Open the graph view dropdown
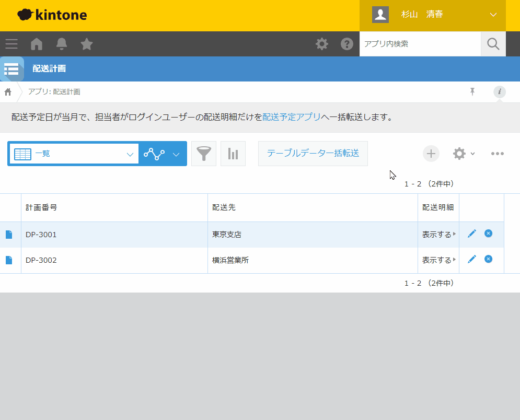The height and width of the screenshot is (420, 520). pyautogui.click(x=162, y=154)
